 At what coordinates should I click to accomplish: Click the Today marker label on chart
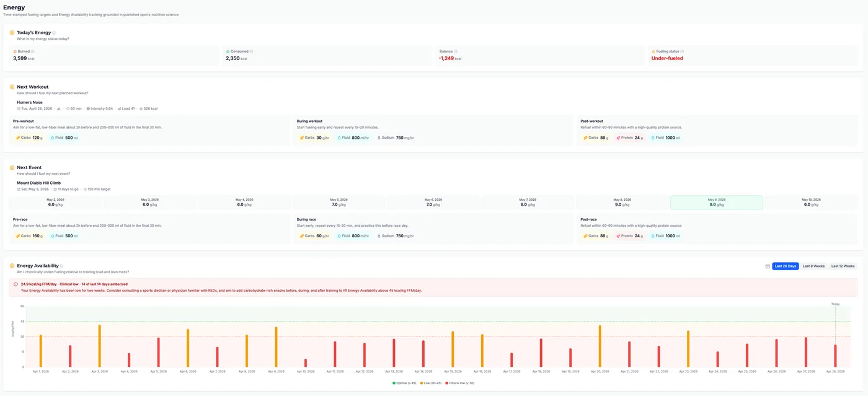click(x=835, y=304)
